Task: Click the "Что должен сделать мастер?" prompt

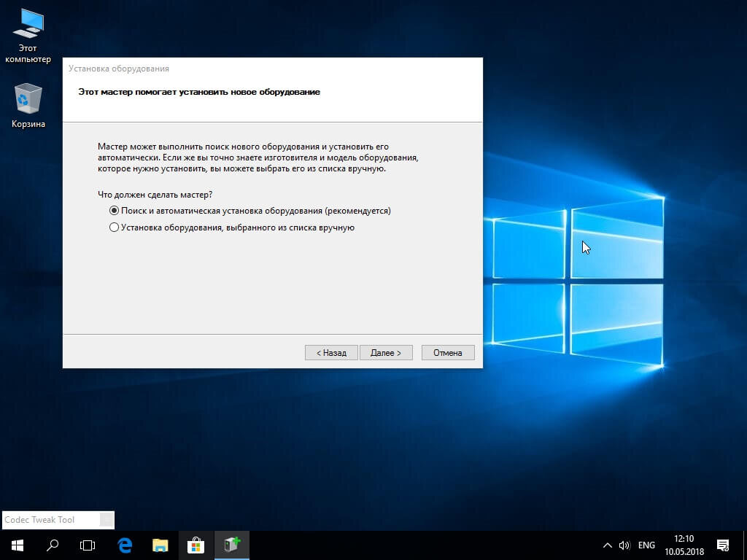Action: tap(155, 195)
